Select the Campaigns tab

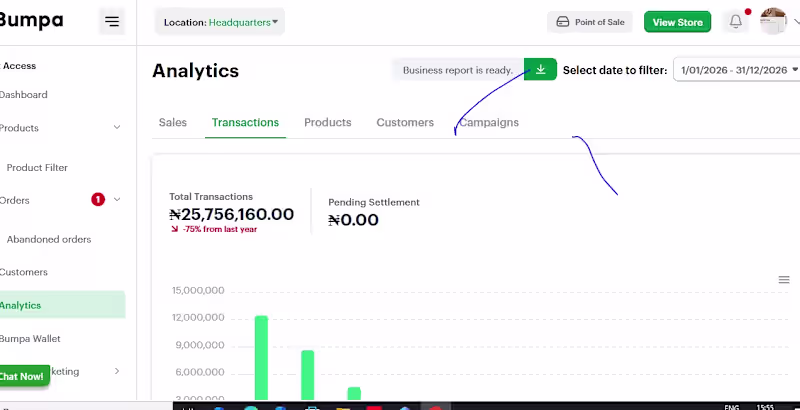click(489, 122)
